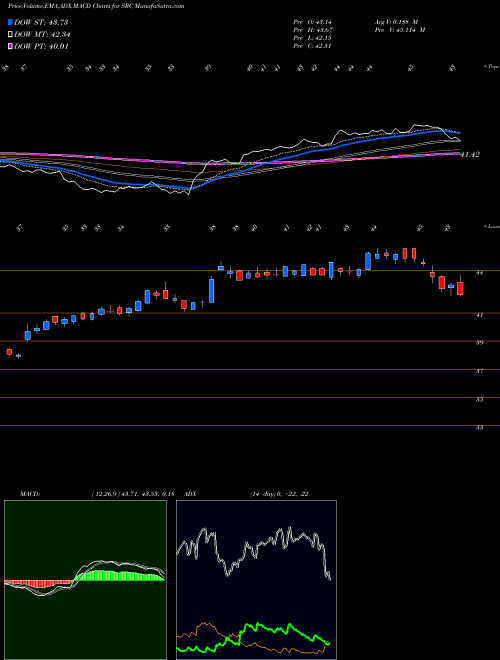Viewport: 500px width, 660px height.
Task: Click the 35 price axis label
Action: tap(479, 399)
